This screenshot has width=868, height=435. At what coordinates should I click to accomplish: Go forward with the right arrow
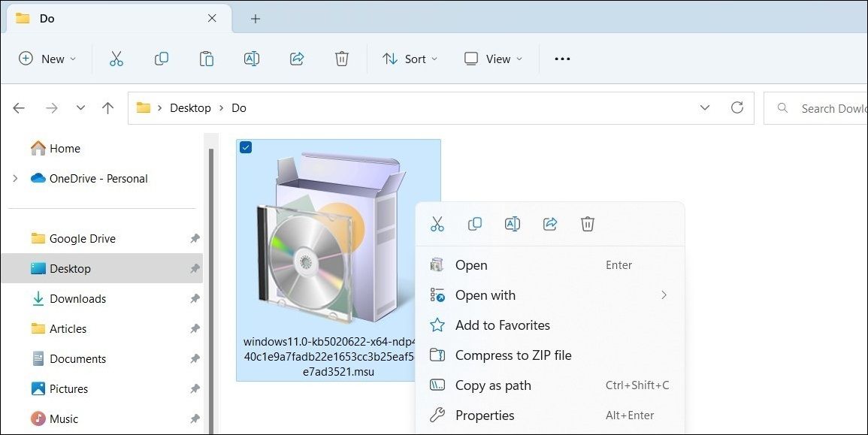52,108
